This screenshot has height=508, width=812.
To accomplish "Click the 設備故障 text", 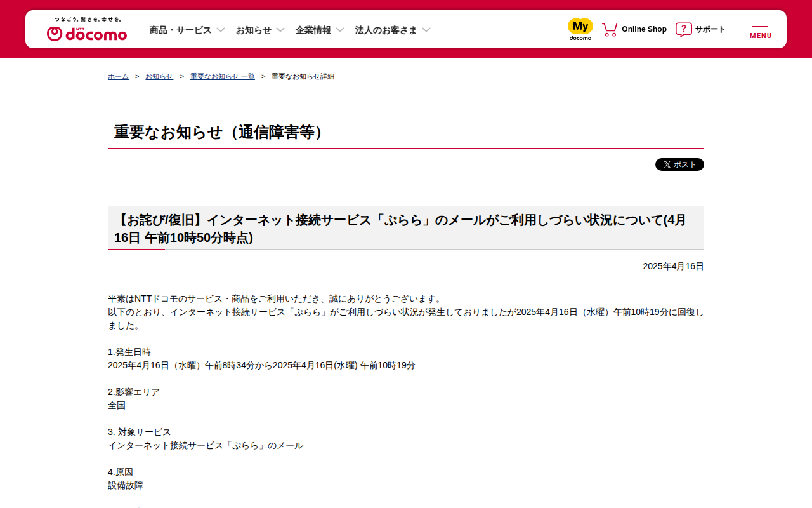I will 126,485.
